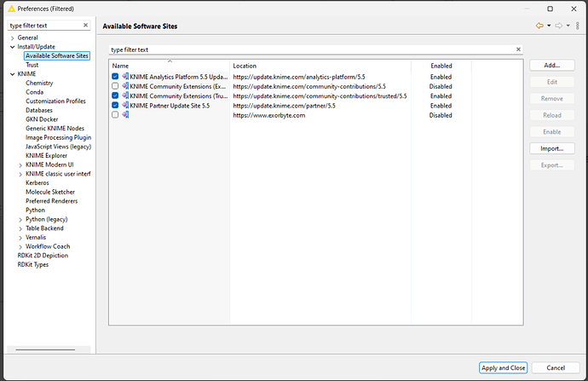Open Customization Profiles preferences
Viewport: 588px width, 381px height.
point(55,101)
